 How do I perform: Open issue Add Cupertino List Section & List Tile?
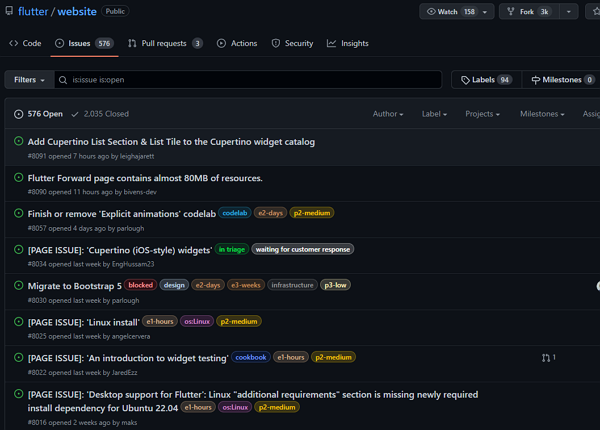[171, 142]
